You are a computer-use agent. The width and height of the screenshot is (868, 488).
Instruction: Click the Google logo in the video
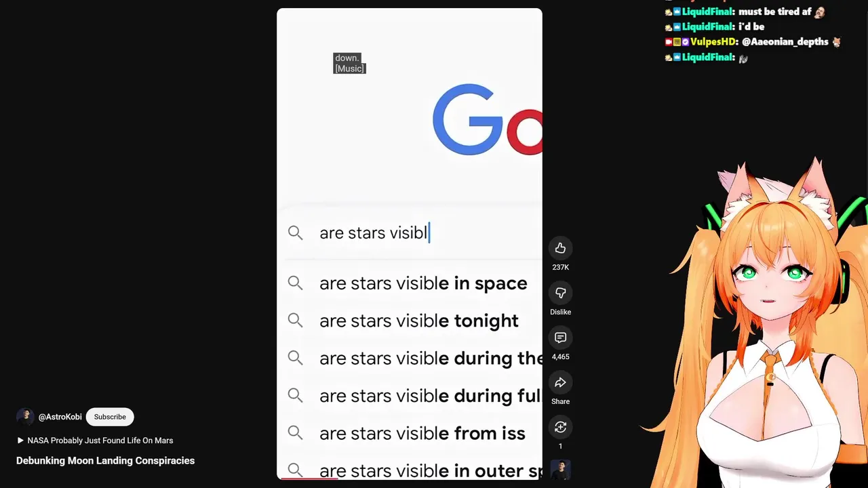488,119
